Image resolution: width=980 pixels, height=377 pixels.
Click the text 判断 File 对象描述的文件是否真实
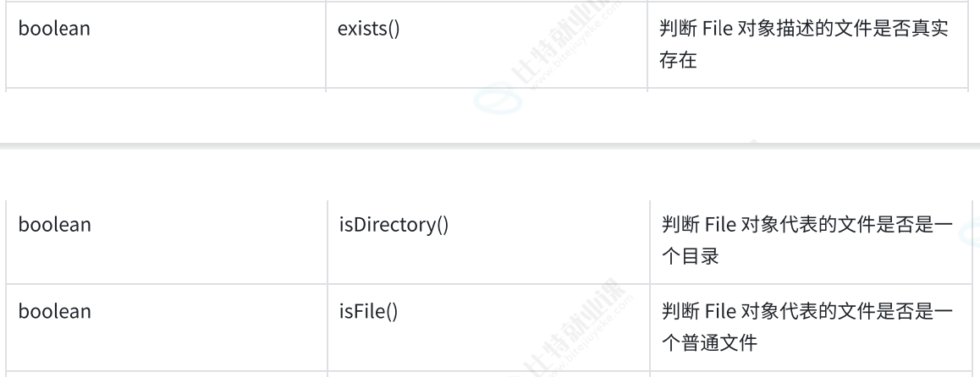(x=804, y=29)
